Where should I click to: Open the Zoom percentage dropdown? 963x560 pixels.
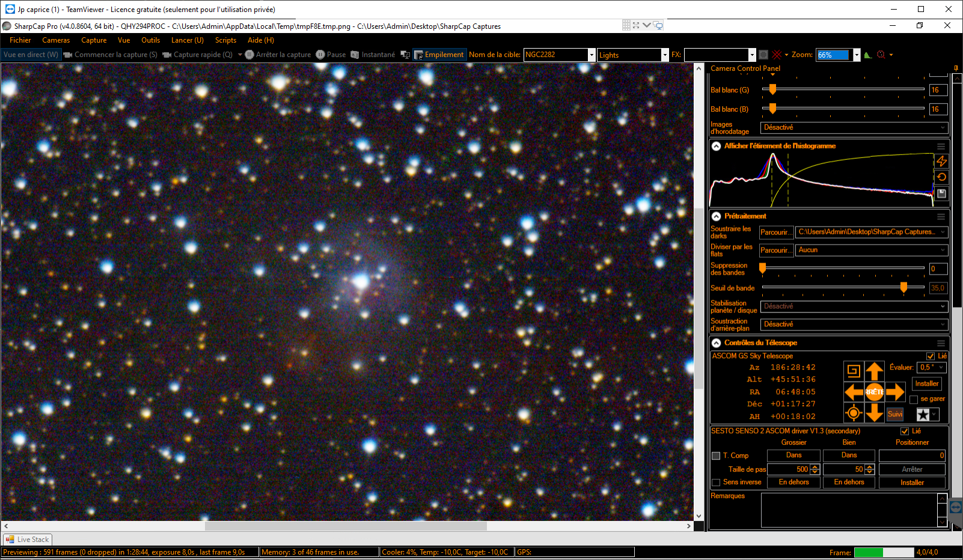point(857,55)
